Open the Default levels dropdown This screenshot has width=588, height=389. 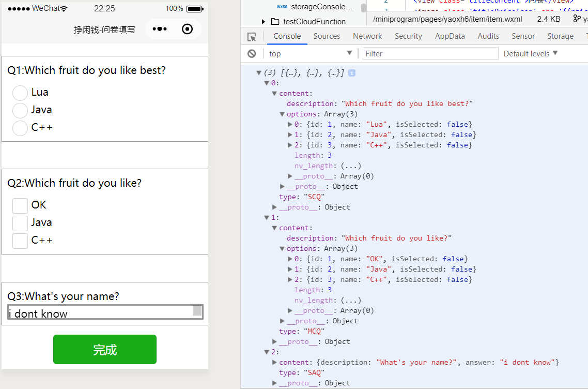531,54
